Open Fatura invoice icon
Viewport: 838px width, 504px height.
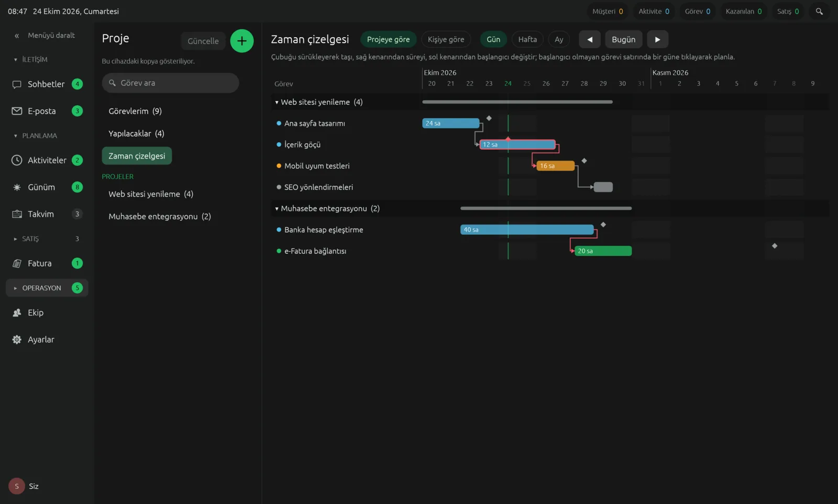point(17,263)
